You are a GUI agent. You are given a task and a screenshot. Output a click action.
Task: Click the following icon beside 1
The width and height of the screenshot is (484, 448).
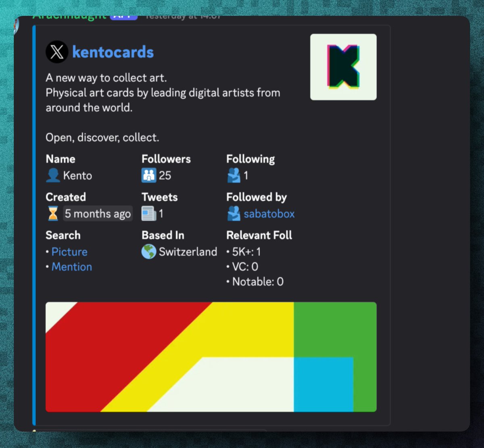click(234, 175)
